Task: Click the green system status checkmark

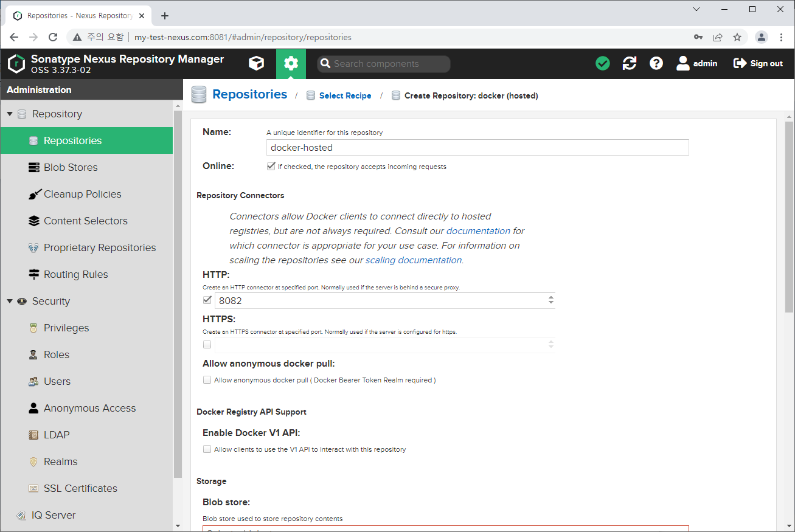Action: click(603, 63)
